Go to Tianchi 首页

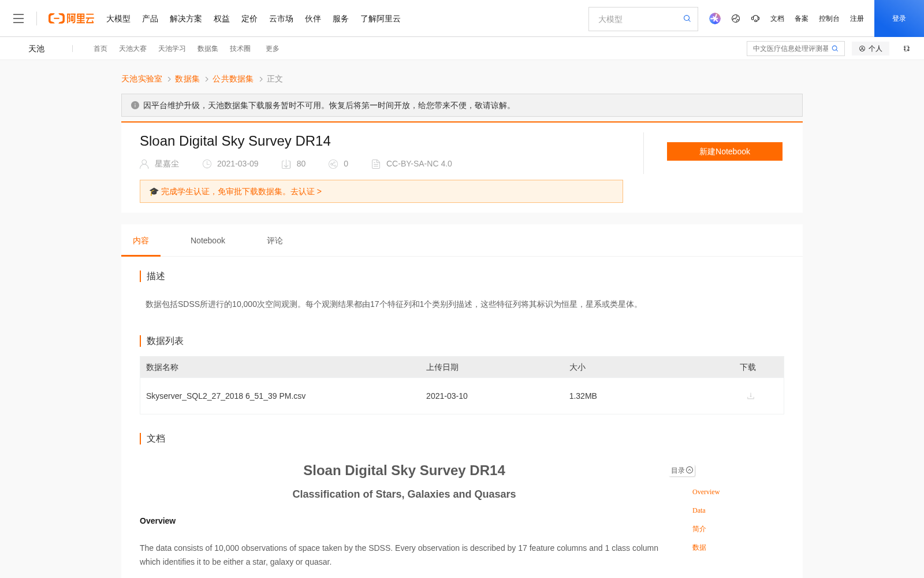point(100,49)
